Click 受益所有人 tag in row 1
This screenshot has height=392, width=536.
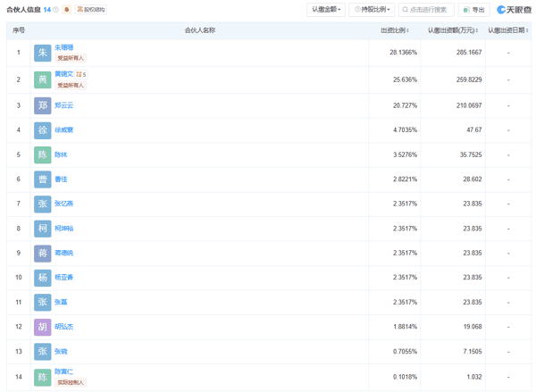pyautogui.click(x=71, y=58)
